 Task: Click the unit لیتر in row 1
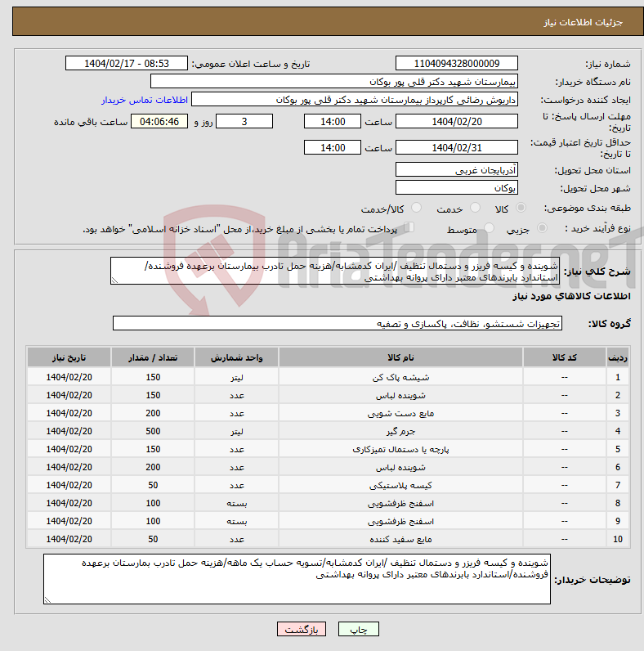pyautogui.click(x=236, y=377)
